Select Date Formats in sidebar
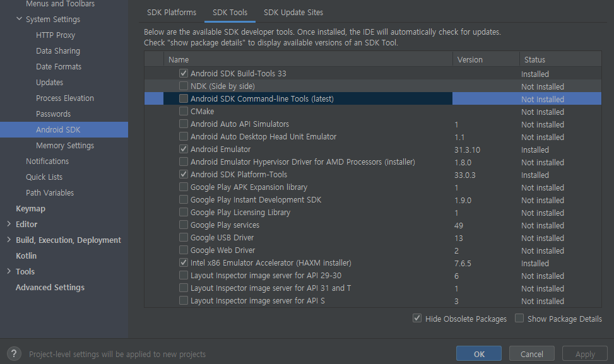This screenshot has width=614, height=364. [x=59, y=66]
